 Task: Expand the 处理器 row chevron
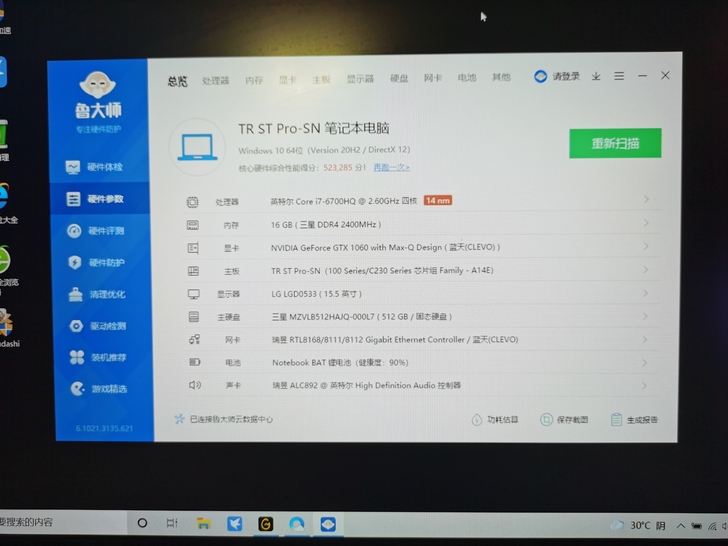[x=646, y=199]
